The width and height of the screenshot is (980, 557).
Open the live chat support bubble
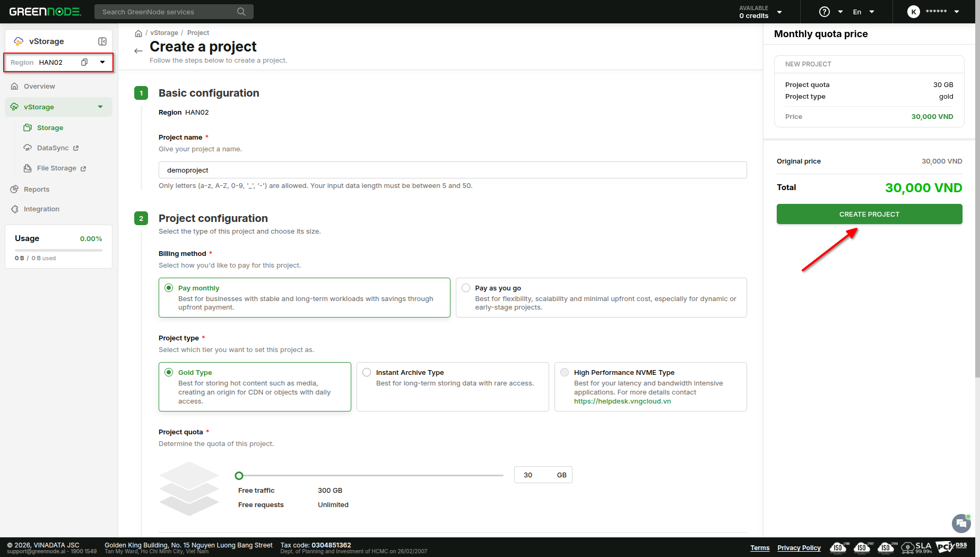(x=961, y=524)
